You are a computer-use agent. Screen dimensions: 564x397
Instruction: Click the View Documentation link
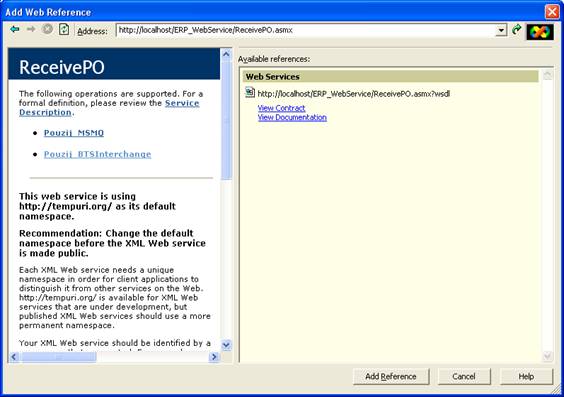tap(292, 117)
